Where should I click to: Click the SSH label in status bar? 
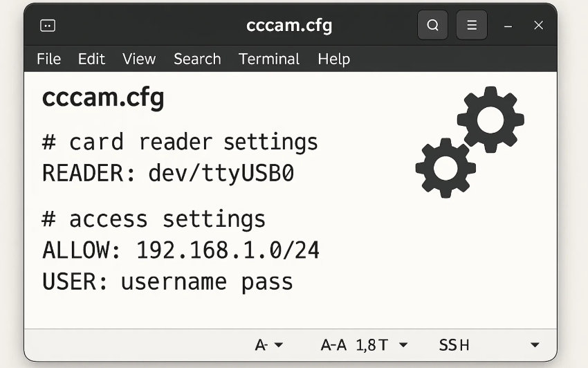(454, 344)
